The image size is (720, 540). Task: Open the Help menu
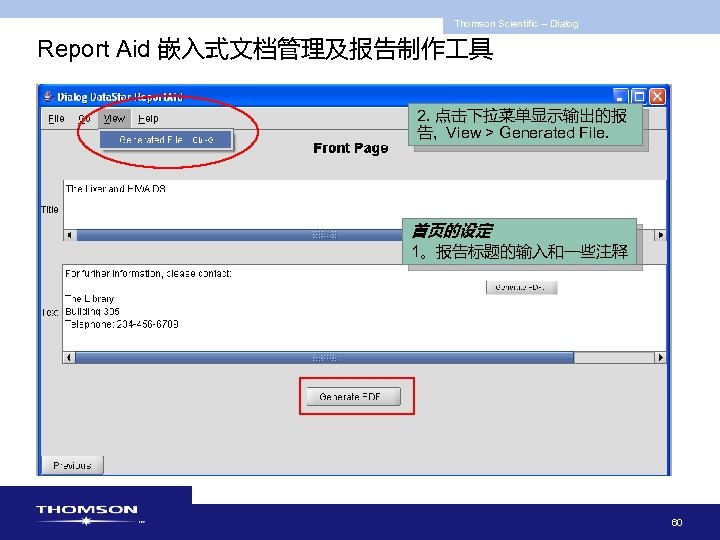148,118
